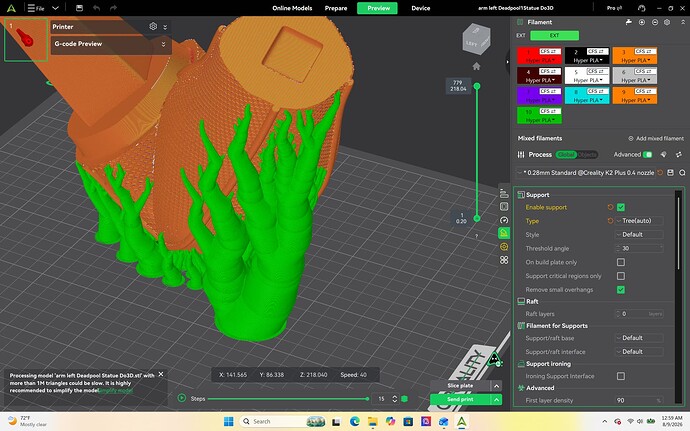Save the process preset with disk icon

670,173
